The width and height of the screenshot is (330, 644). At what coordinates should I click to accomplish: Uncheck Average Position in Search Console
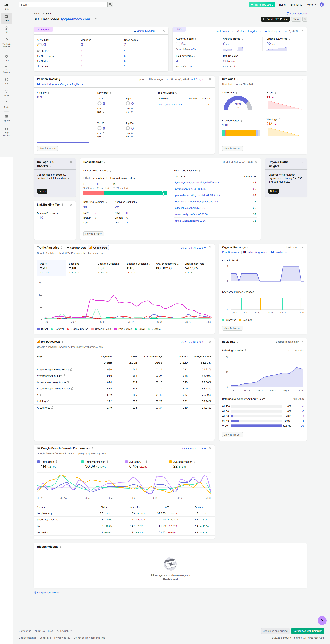170,462
